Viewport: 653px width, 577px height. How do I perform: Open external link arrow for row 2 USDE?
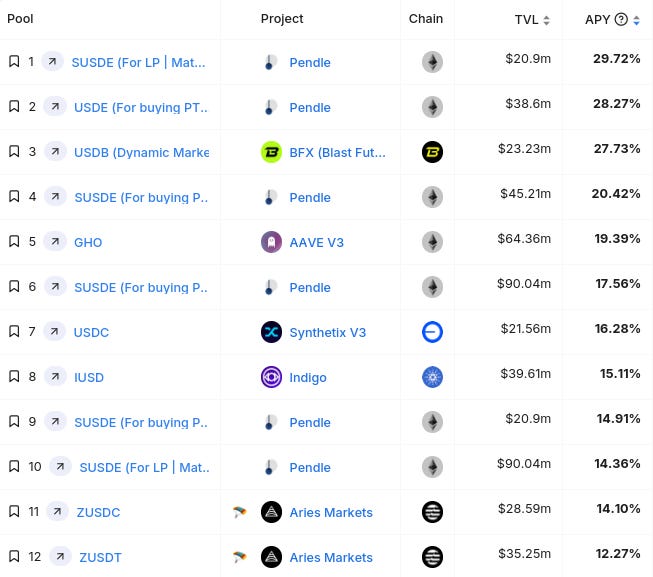(55, 107)
